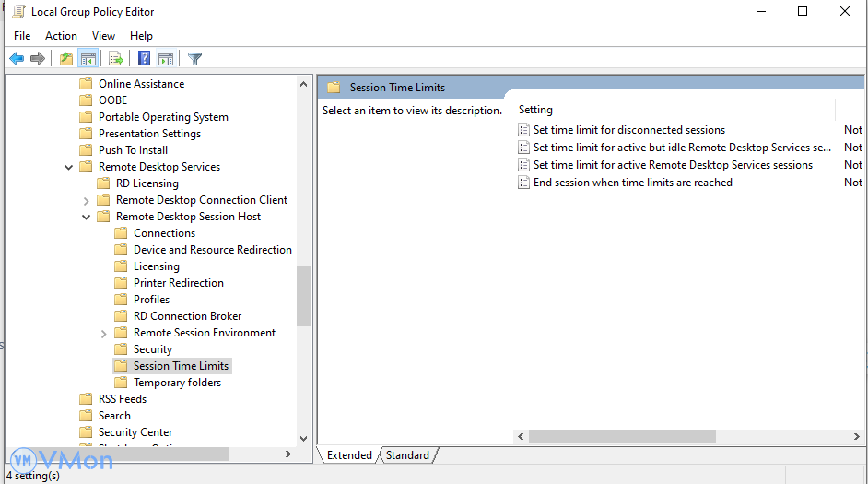This screenshot has height=484, width=868.
Task: Click the Up one level folder icon
Action: (65, 59)
